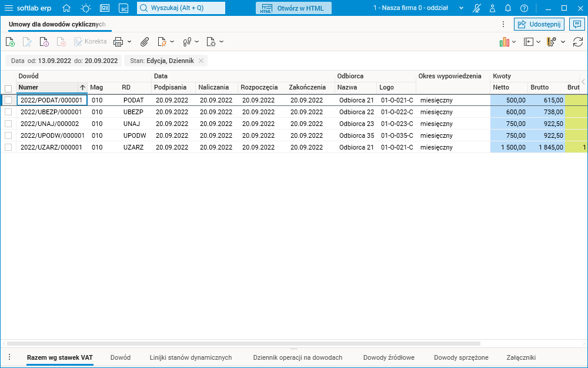
Task: Click the help question mark icon
Action: pyautogui.click(x=524, y=8)
